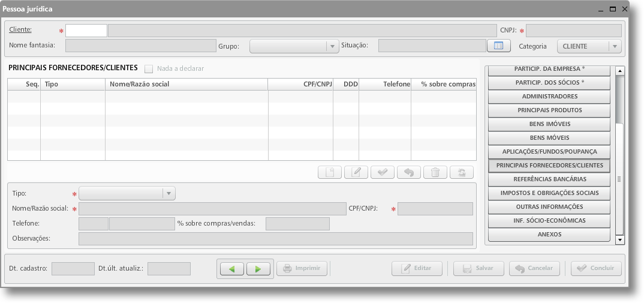The width and height of the screenshot is (644, 303).
Task: Click the undo arrow icon under the table
Action: click(409, 172)
